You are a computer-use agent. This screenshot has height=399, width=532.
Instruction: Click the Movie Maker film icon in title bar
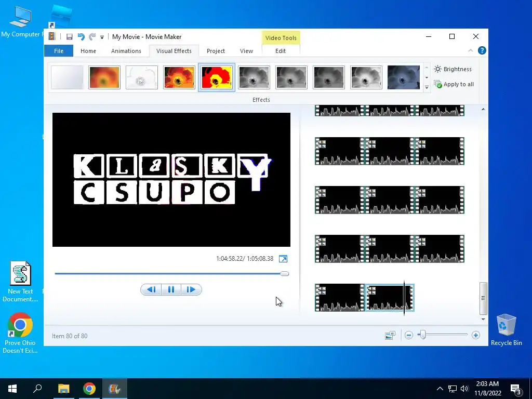tap(51, 36)
